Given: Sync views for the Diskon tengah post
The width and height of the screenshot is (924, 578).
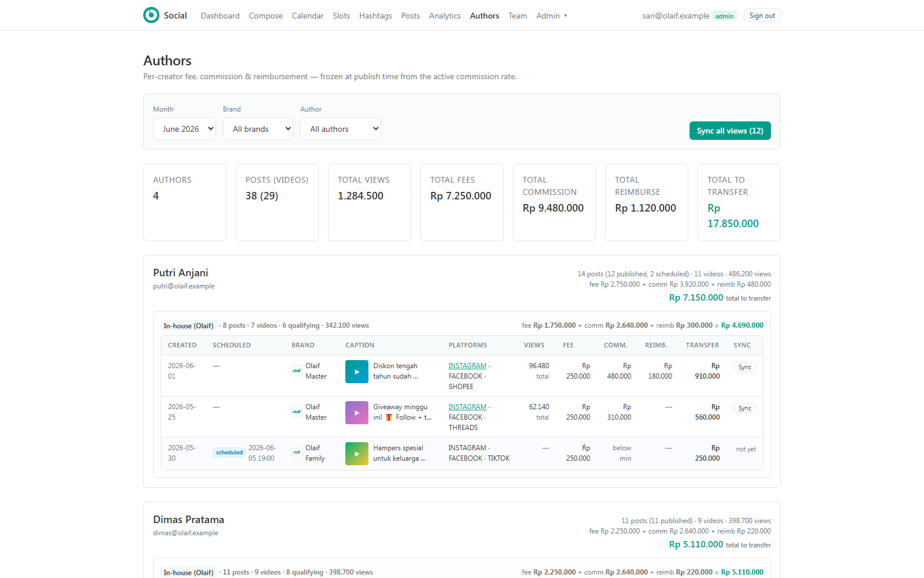Looking at the screenshot, I should 745,367.
